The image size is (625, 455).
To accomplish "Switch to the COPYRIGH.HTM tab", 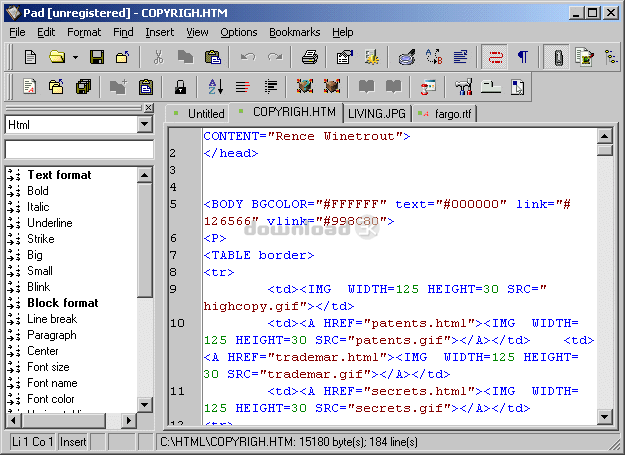I will point(288,112).
